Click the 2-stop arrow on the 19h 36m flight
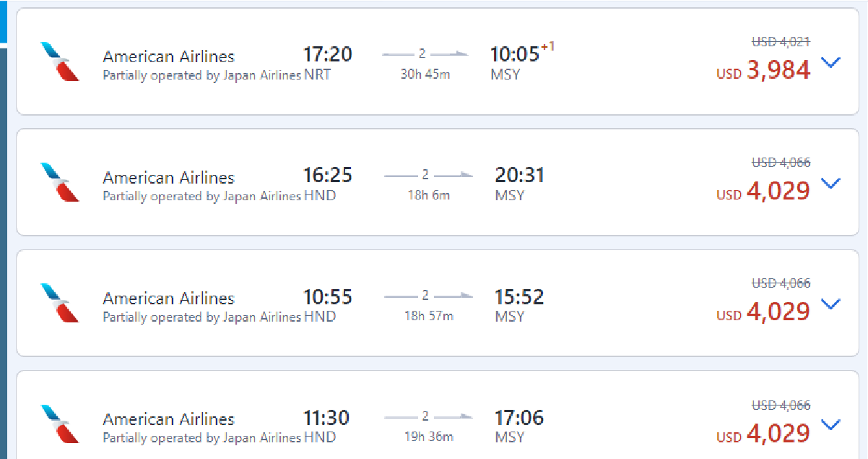 [x=428, y=416]
